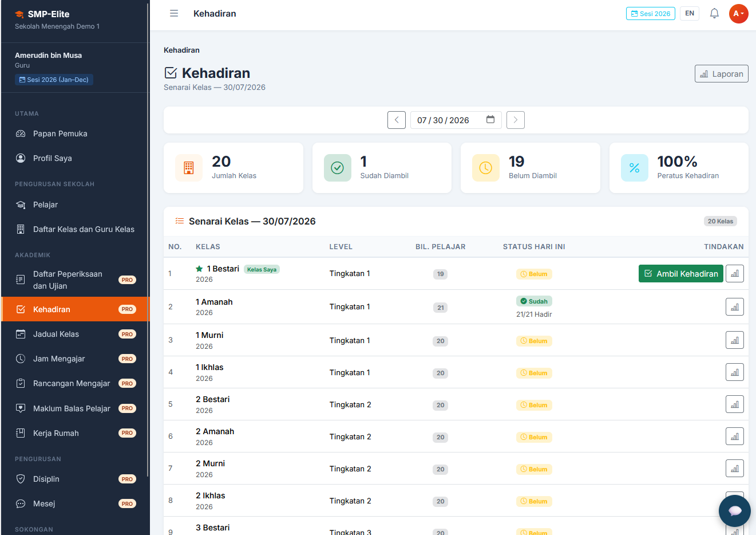
Task: Click the Sudah Diambil checkmark icon
Action: point(338,168)
